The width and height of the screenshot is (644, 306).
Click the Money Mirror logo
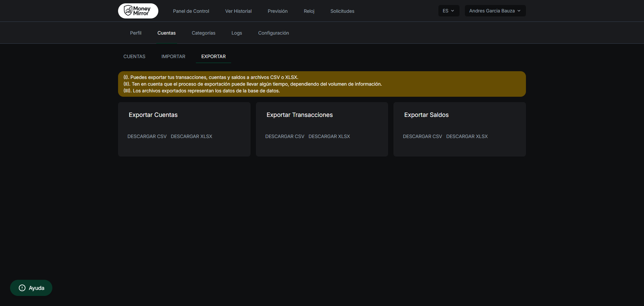[138, 11]
